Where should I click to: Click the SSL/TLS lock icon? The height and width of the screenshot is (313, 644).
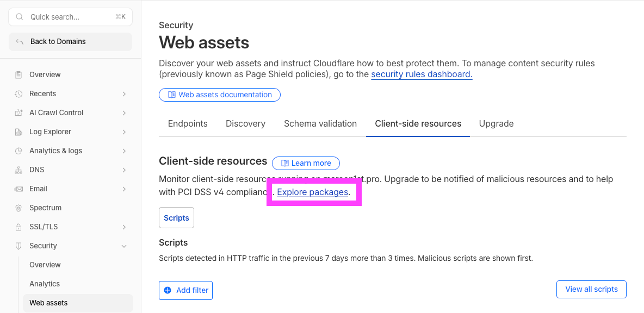click(x=19, y=227)
